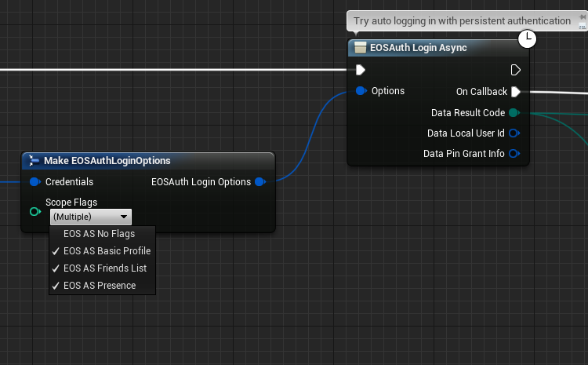Viewport: 588px width, 365px height.
Task: Choose EOS AS No Flags option
Action: coord(99,234)
